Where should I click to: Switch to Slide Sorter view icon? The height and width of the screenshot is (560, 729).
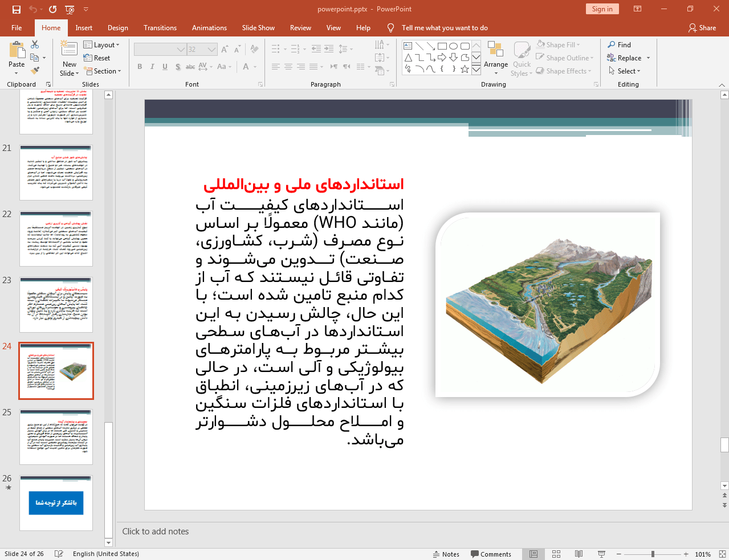pyautogui.click(x=556, y=554)
